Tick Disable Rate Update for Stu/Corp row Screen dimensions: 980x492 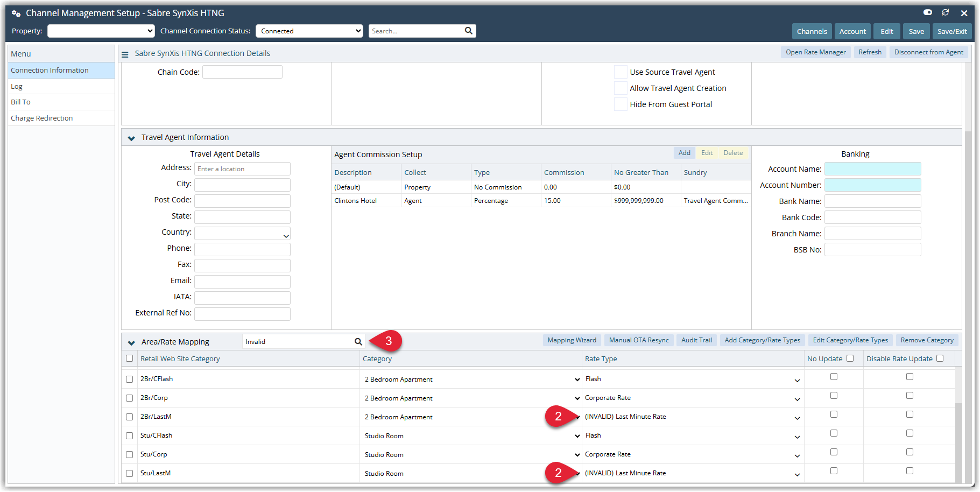point(910,452)
